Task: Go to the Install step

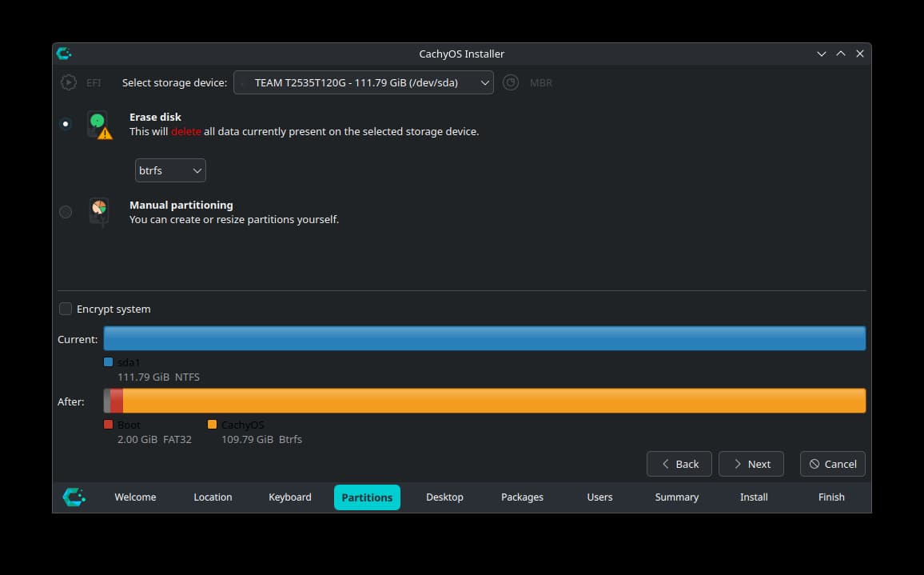Action: (x=754, y=497)
